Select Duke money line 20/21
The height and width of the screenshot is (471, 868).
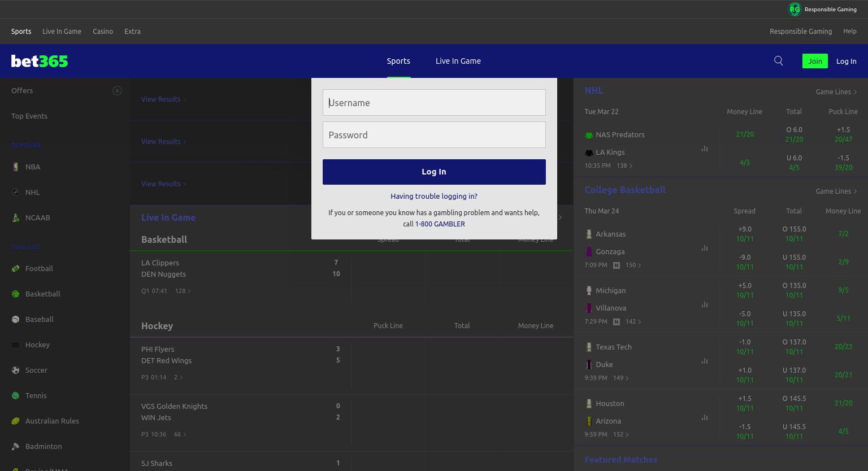point(843,374)
